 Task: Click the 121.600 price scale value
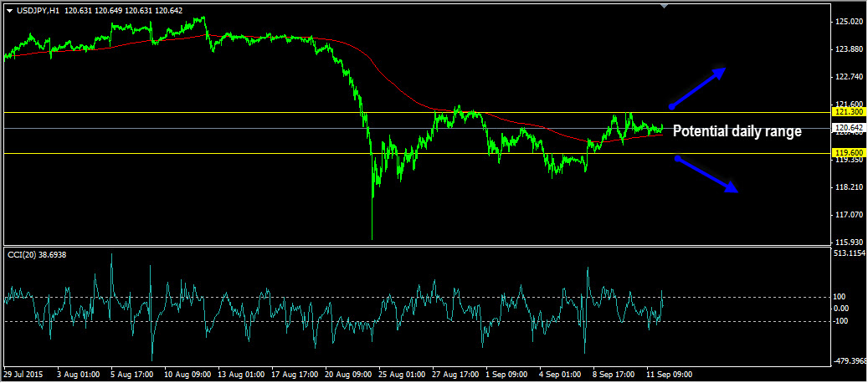[x=849, y=104]
